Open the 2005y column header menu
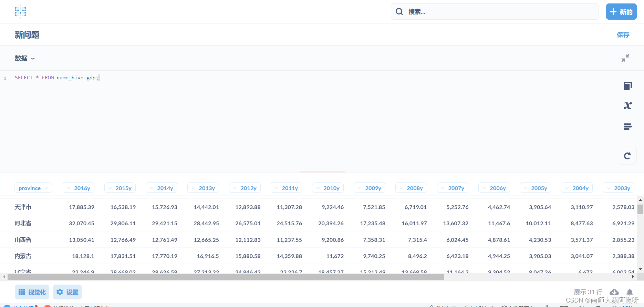Image resolution: width=644 pixels, height=307 pixels. (536, 188)
